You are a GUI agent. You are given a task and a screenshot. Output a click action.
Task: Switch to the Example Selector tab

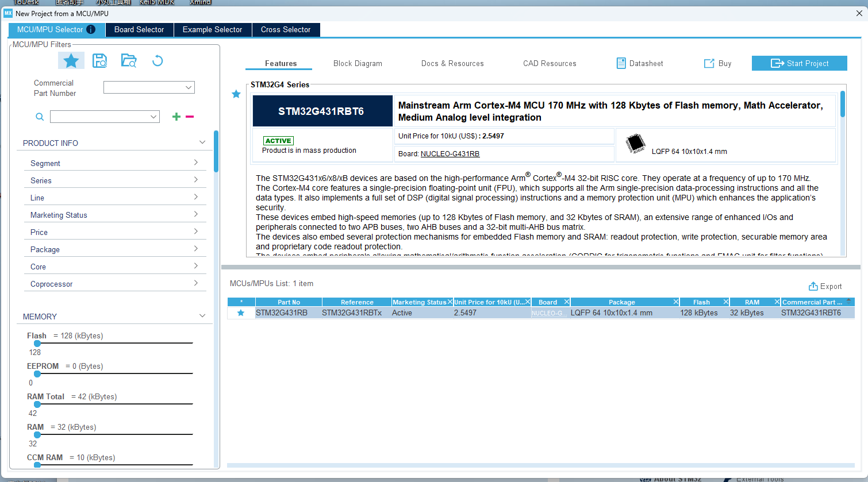tap(212, 29)
